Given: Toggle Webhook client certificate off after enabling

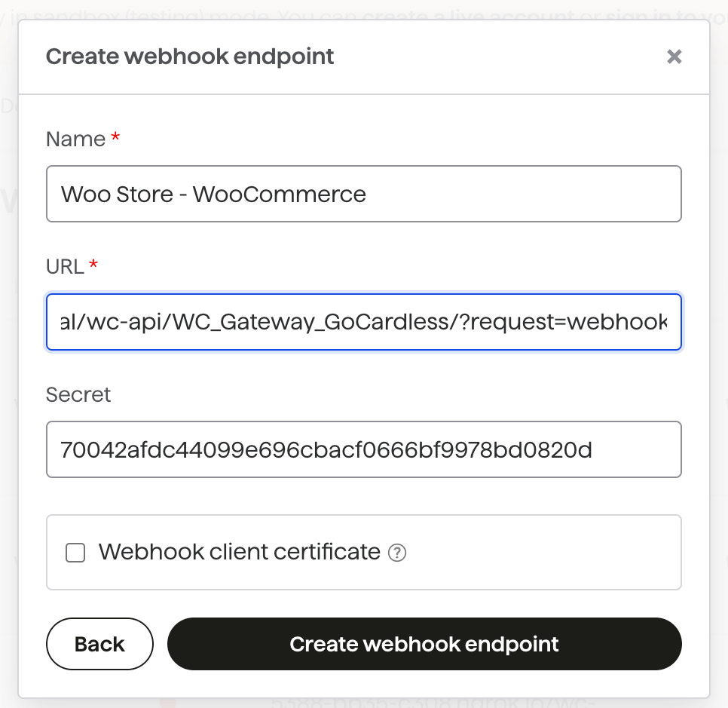Looking at the screenshot, I should pyautogui.click(x=75, y=553).
